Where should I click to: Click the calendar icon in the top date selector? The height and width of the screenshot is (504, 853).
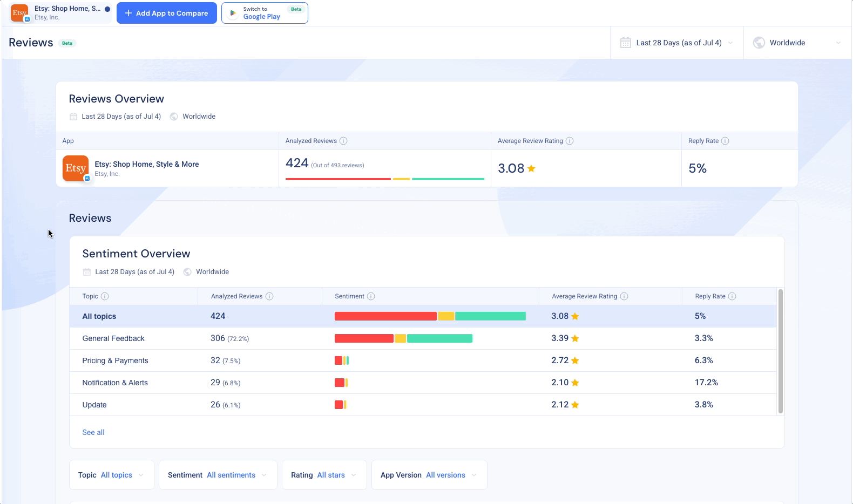point(626,43)
